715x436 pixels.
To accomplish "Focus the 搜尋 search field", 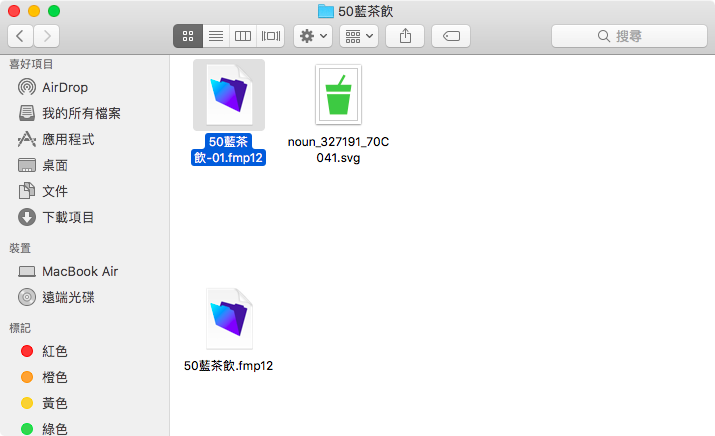I will click(629, 36).
